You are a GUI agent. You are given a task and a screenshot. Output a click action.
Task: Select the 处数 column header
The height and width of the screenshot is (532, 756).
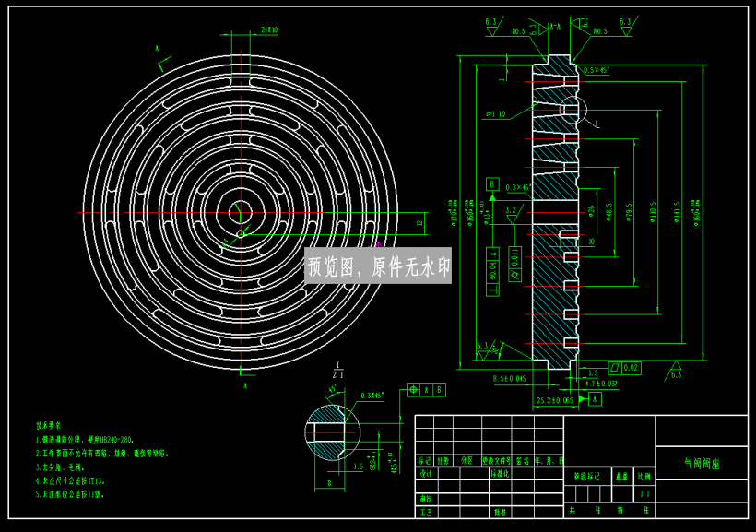pos(443,461)
